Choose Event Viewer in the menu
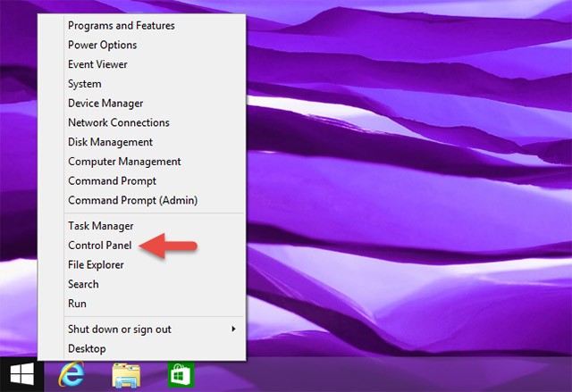Screen dimensions: 572x392 (97, 64)
